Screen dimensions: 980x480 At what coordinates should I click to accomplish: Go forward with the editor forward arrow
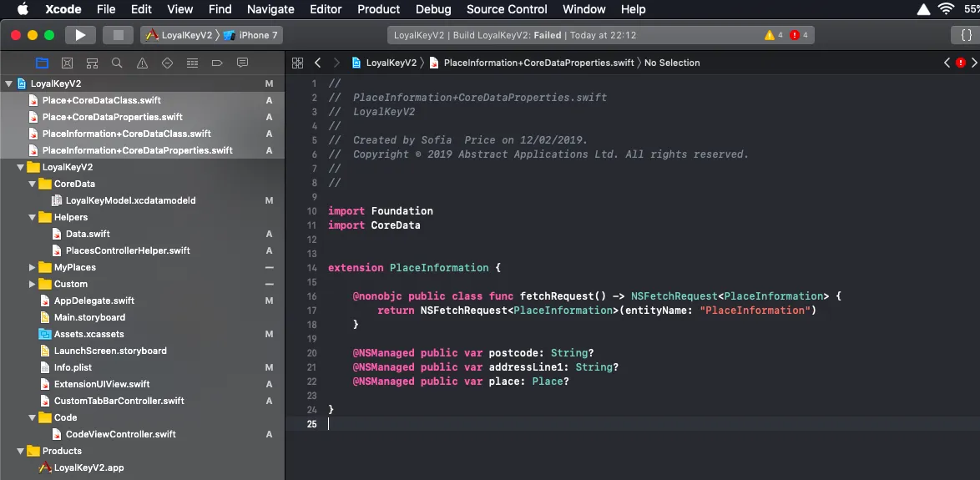click(x=337, y=63)
